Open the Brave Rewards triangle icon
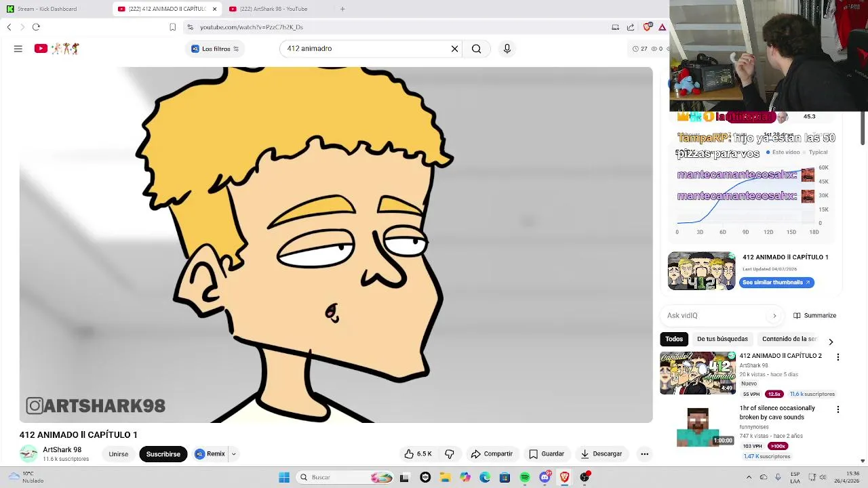Screen dimensions: 868x488 [x=662, y=27]
